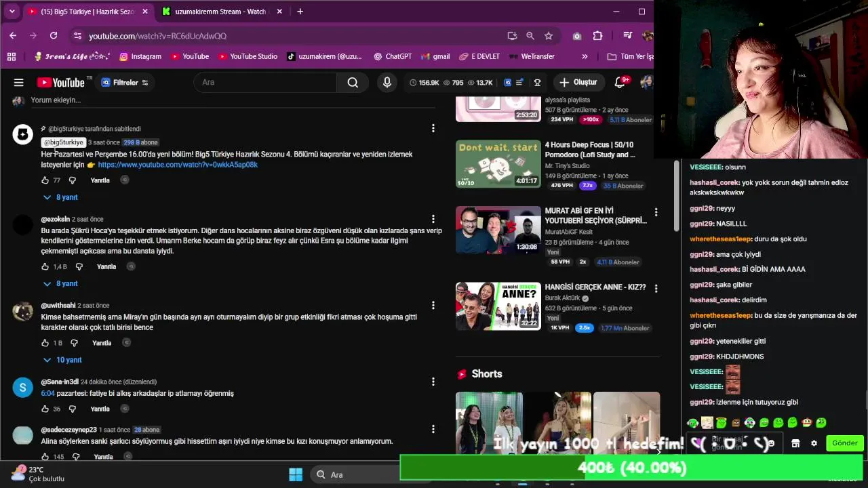Screen dimensions: 868x488
Task: Open Filtreler filter options
Action: tap(125, 83)
